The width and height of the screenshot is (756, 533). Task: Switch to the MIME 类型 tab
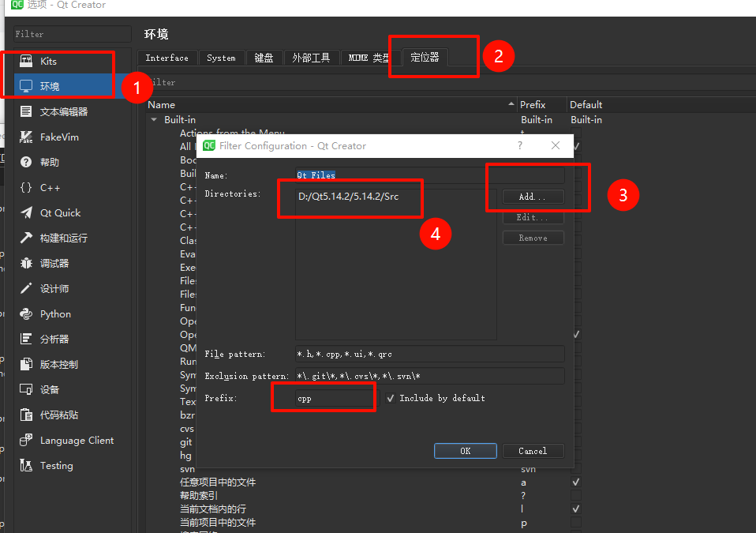point(369,58)
